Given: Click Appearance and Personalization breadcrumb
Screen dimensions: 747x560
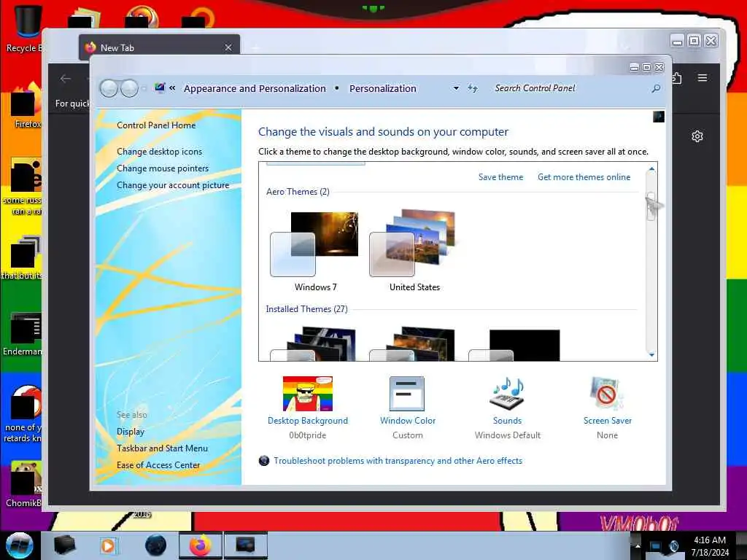Looking at the screenshot, I should tap(255, 88).
